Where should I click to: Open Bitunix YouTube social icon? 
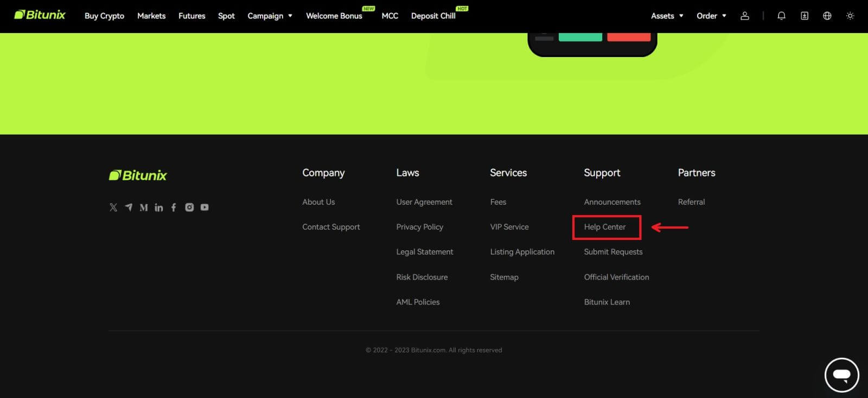205,207
